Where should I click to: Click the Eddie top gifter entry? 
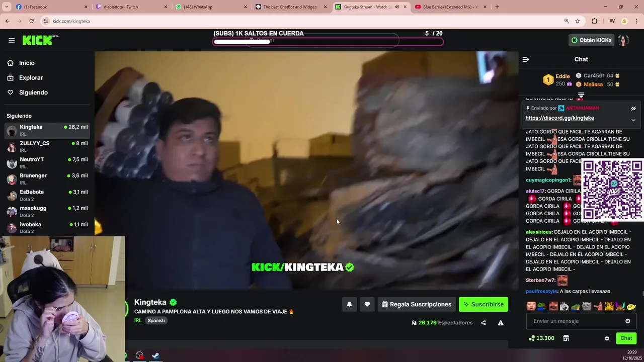coord(558,80)
